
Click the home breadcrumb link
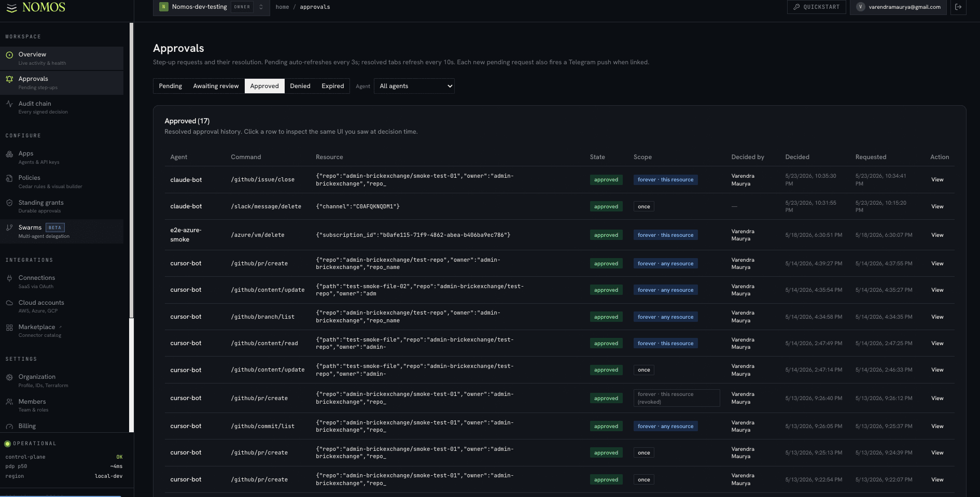pyautogui.click(x=282, y=7)
